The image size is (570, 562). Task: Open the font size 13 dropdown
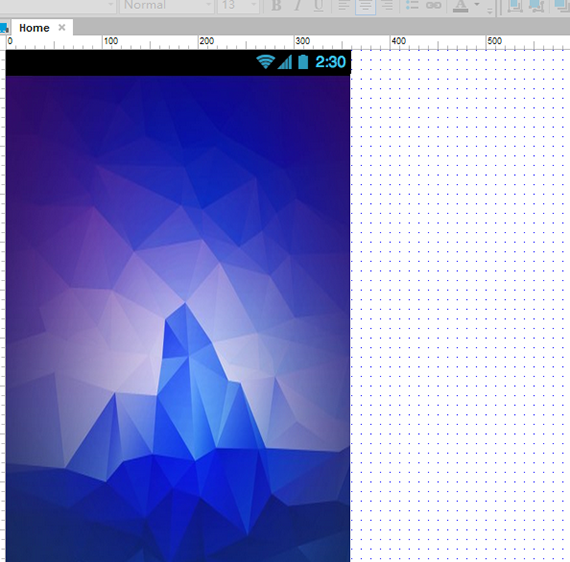click(x=238, y=5)
